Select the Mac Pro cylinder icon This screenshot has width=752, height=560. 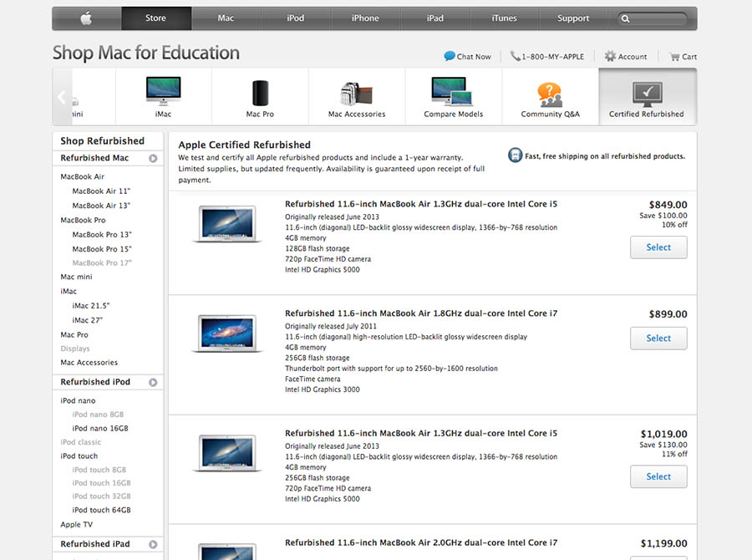tap(260, 93)
